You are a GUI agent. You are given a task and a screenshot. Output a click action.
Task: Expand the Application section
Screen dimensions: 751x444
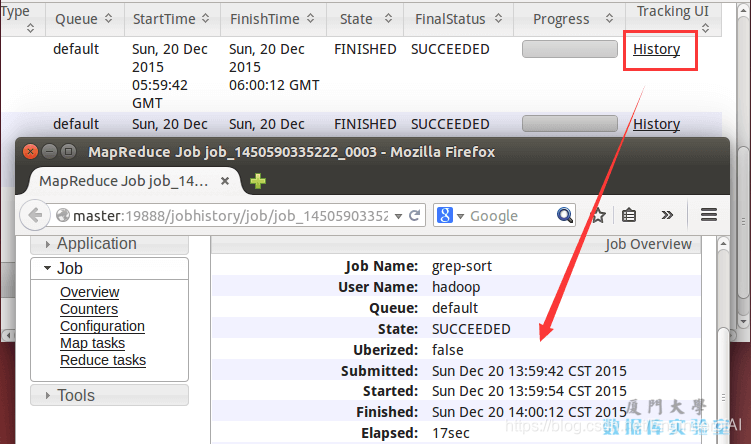tap(109, 244)
